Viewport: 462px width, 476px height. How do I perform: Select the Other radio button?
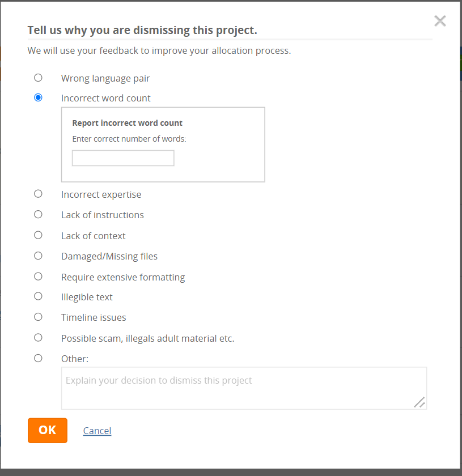click(x=38, y=358)
